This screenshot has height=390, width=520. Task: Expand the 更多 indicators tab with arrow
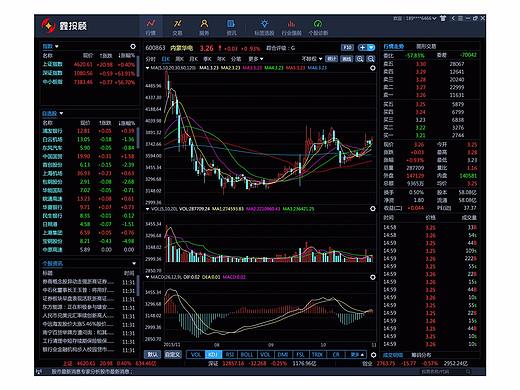click(x=357, y=355)
